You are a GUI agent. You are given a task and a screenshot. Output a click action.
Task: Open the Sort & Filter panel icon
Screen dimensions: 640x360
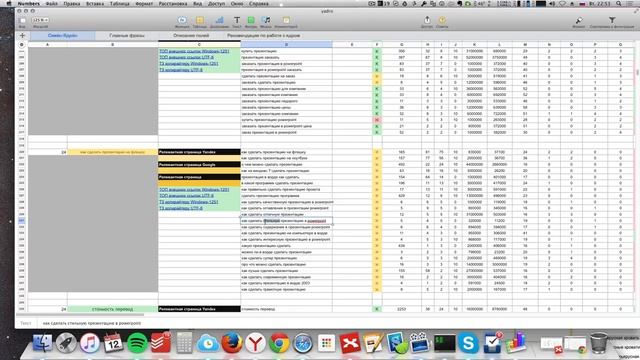[x=612, y=20]
